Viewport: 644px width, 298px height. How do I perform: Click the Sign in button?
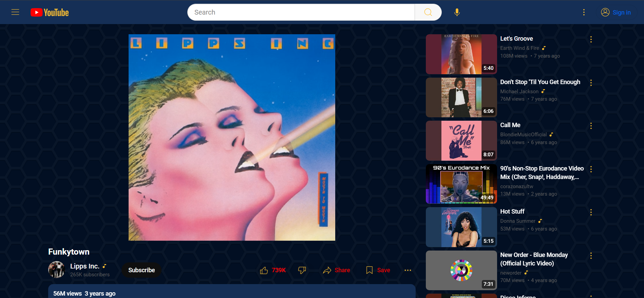click(616, 13)
